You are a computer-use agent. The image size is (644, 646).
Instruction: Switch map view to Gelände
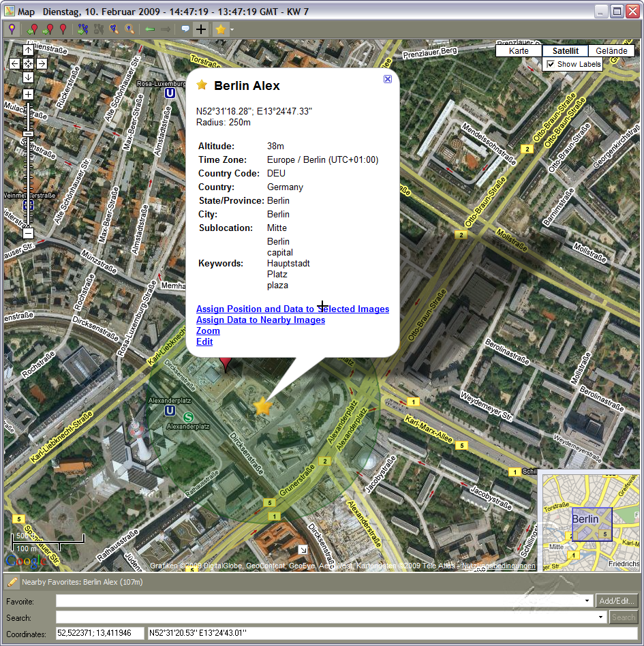click(611, 51)
